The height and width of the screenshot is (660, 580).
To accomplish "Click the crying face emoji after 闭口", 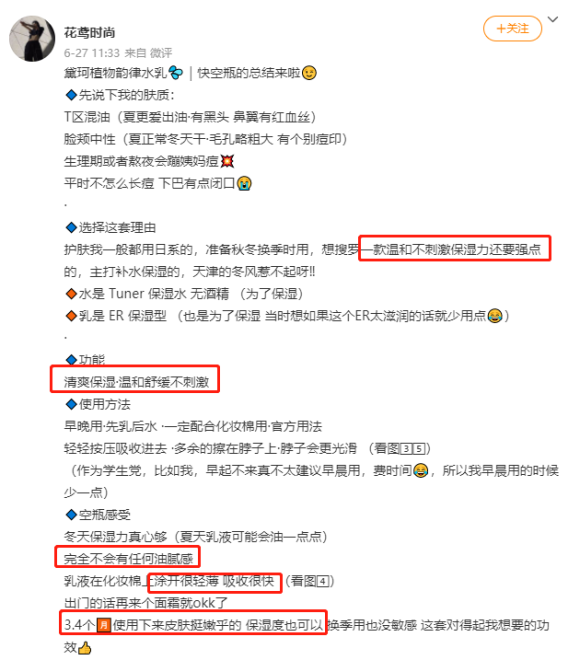I will 244,184.
